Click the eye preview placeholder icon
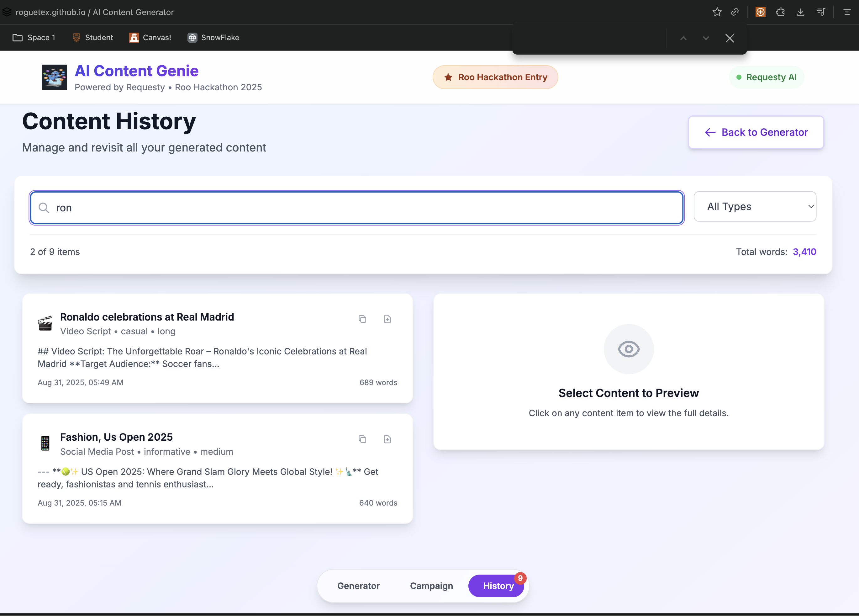Image resolution: width=859 pixels, height=616 pixels. [x=628, y=349]
